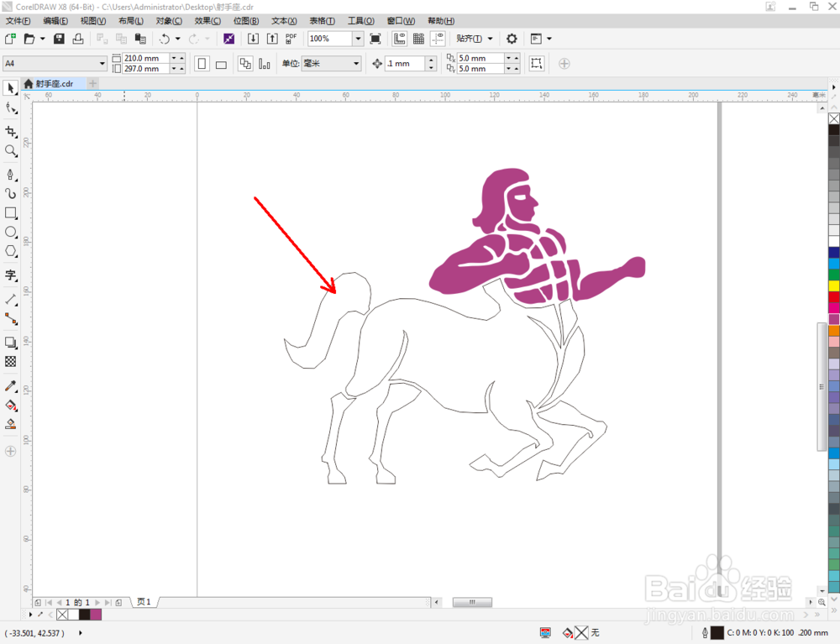Image resolution: width=840 pixels, height=644 pixels.
Task: Expand the Snap To dropdown
Action: click(x=490, y=39)
